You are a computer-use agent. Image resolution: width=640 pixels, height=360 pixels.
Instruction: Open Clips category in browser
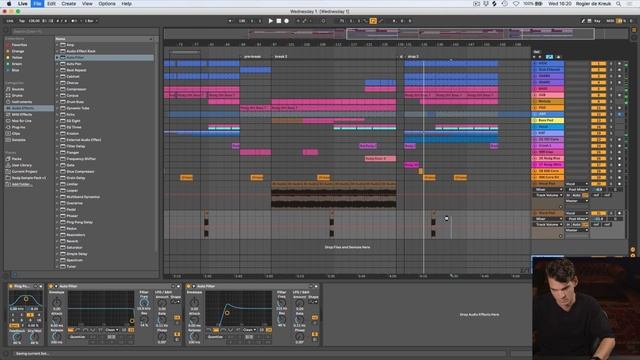(x=16, y=133)
